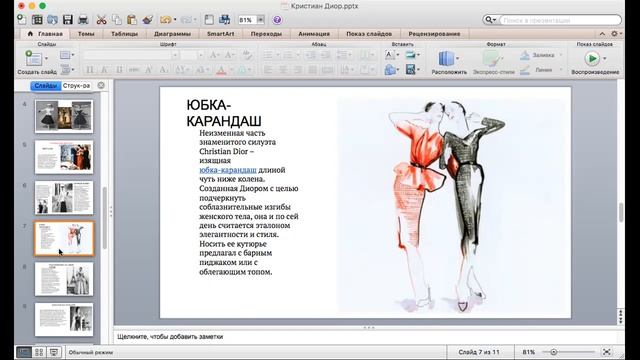Switch to Normal view button in status bar
Image resolution: width=640 pixels, height=360 pixels.
coord(24,352)
